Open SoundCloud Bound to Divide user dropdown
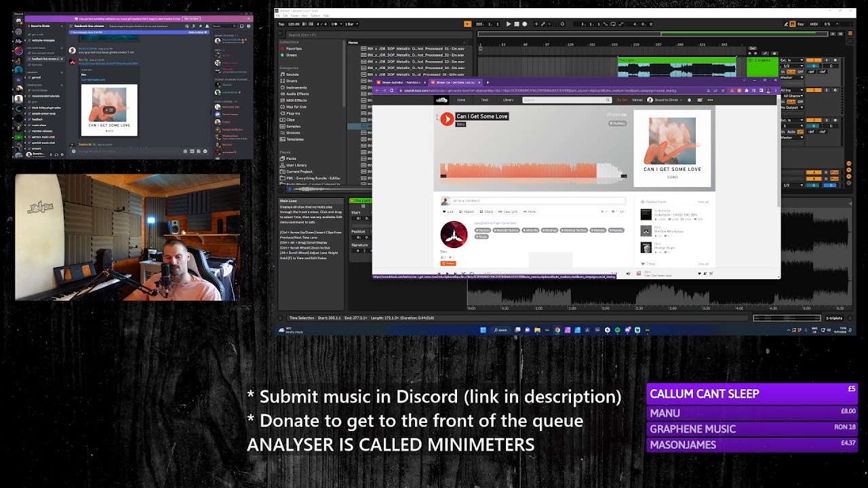The image size is (868, 488). pyautogui.click(x=664, y=100)
